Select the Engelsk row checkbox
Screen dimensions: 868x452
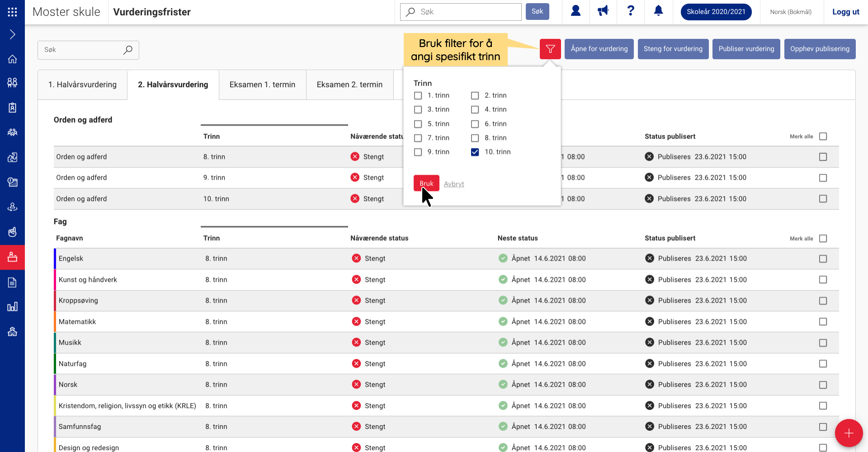coord(823,259)
